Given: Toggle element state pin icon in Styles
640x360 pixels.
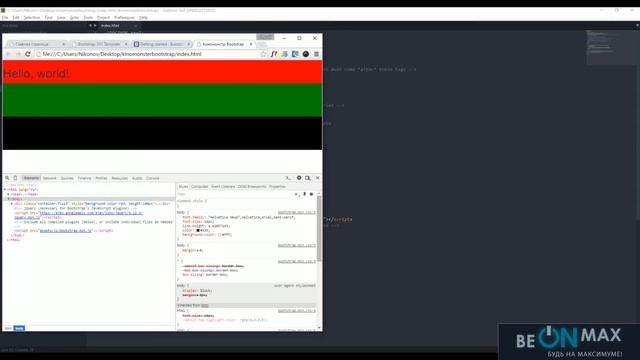Looking at the screenshot, I should (x=304, y=194).
